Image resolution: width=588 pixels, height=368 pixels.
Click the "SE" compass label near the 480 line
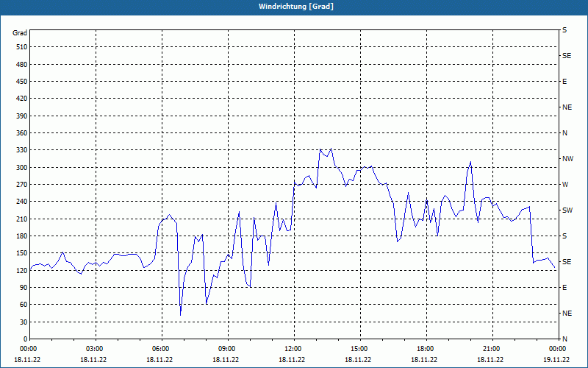pos(567,56)
